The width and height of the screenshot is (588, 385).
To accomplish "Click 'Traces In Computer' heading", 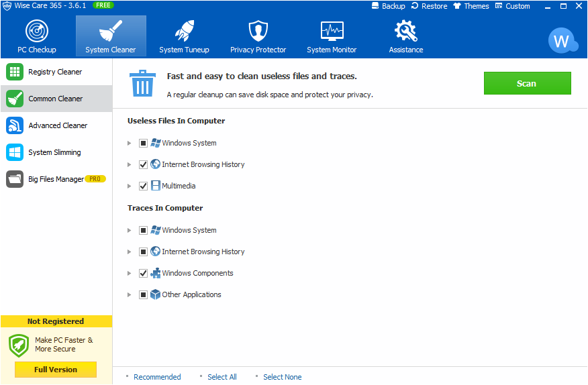I will [x=165, y=208].
